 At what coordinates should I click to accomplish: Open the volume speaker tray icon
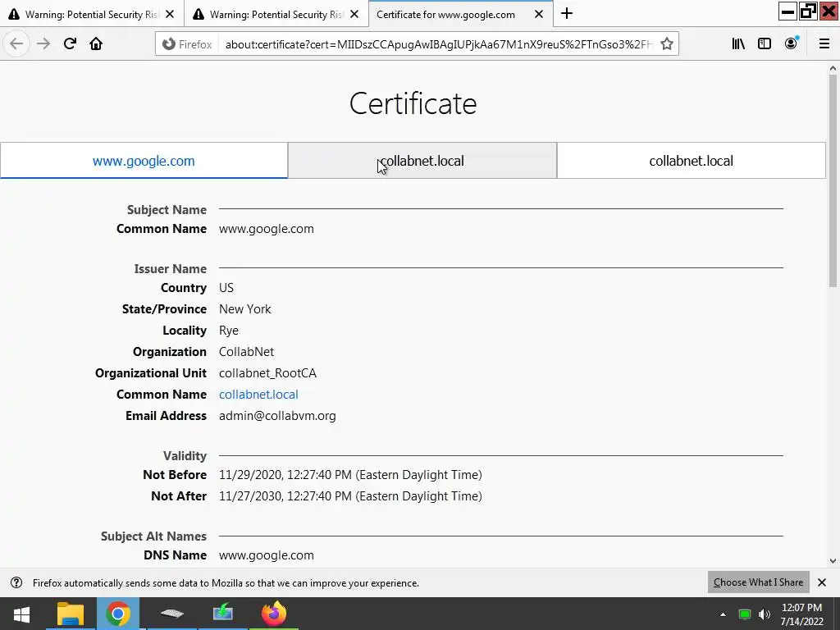[x=765, y=614]
